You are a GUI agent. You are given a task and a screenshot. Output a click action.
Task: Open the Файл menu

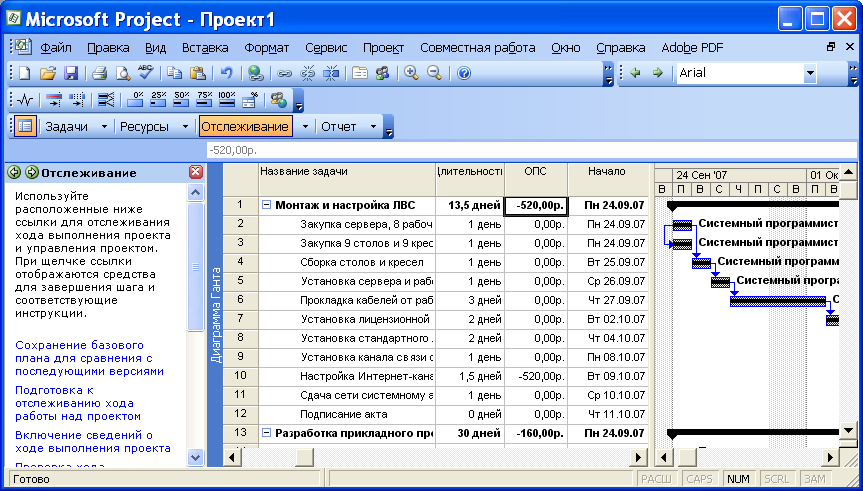click(56, 48)
